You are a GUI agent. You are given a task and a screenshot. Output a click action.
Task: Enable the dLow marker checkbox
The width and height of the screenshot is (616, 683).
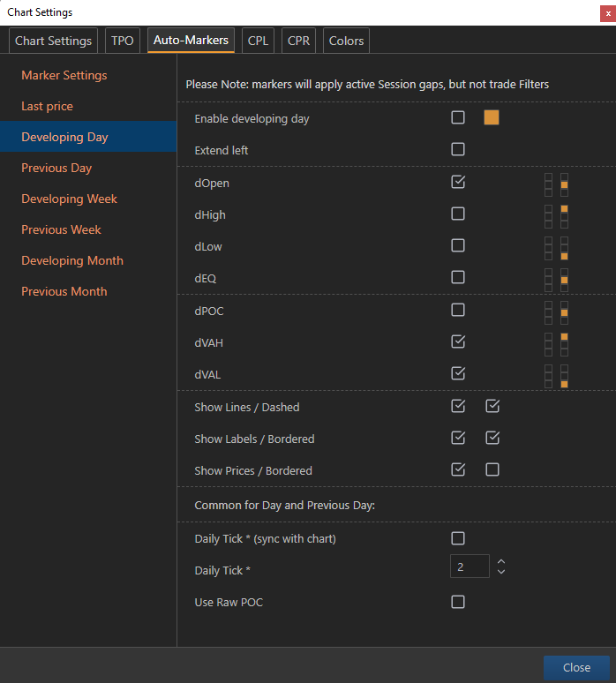(x=458, y=245)
